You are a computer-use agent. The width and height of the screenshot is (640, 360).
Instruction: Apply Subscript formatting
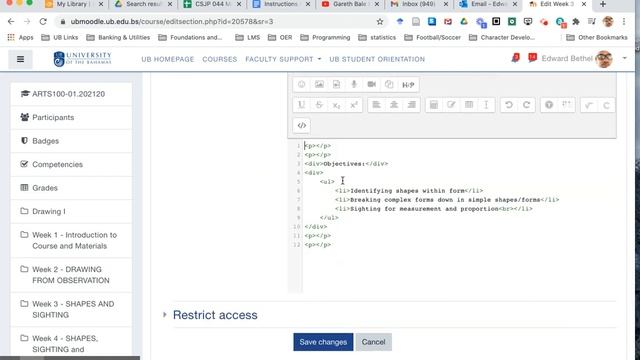pos(336,105)
